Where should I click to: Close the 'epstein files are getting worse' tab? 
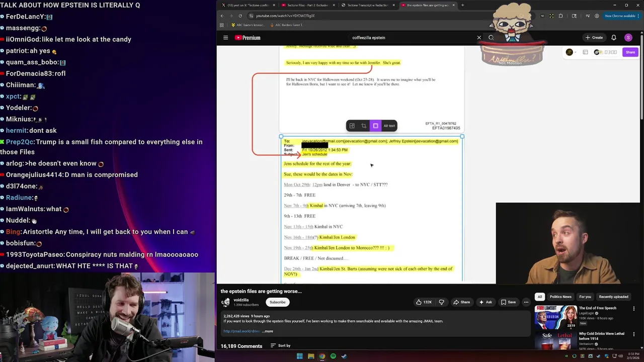(x=454, y=5)
